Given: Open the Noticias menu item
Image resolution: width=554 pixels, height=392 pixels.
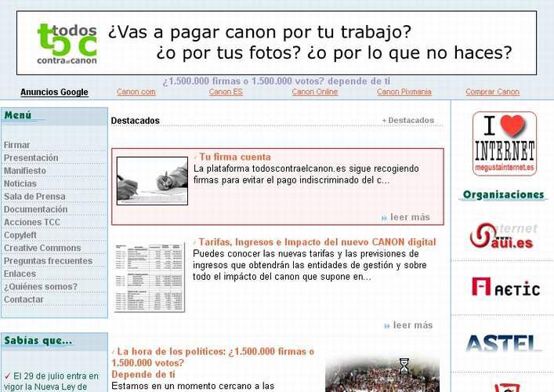Looking at the screenshot, I should (20, 183).
